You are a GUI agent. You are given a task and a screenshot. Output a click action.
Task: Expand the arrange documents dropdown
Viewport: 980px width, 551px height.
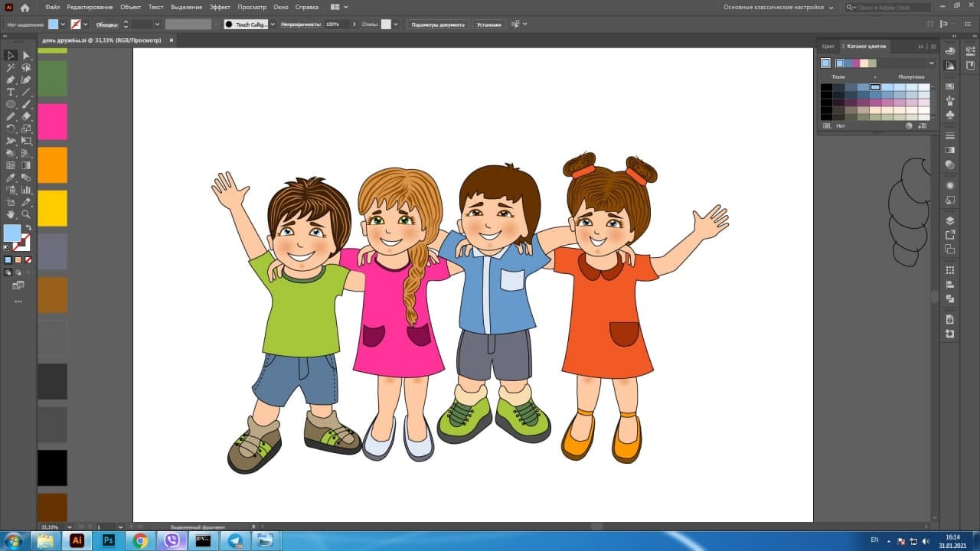[345, 7]
